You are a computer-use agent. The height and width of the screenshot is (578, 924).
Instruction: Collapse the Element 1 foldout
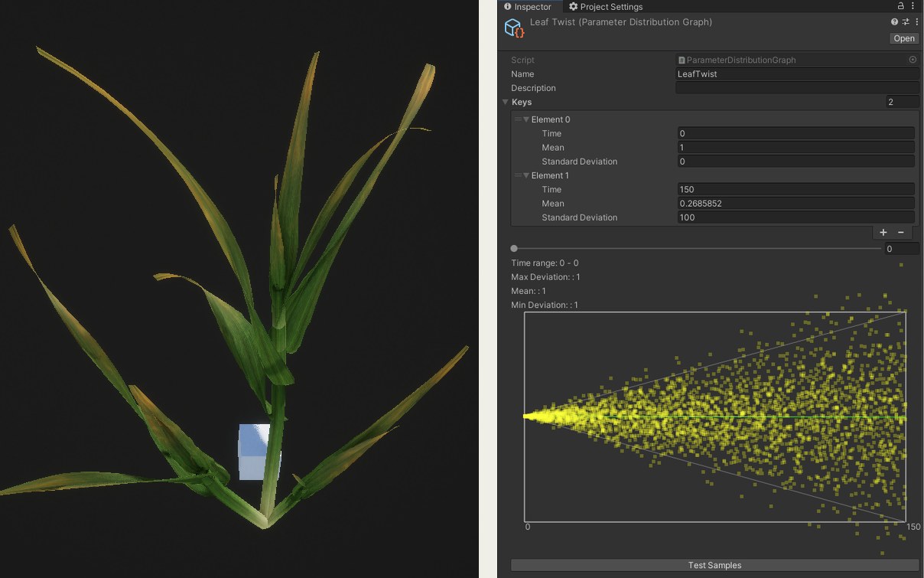(526, 175)
